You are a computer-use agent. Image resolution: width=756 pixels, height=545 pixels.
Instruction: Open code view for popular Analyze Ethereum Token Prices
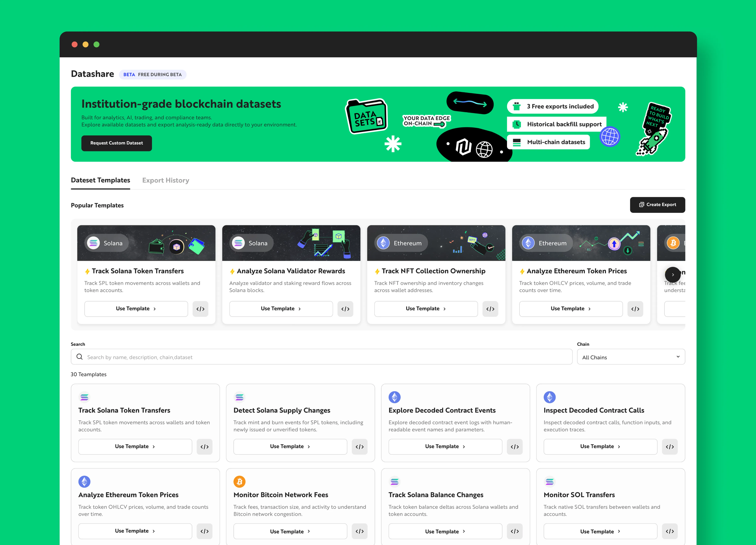[635, 309]
